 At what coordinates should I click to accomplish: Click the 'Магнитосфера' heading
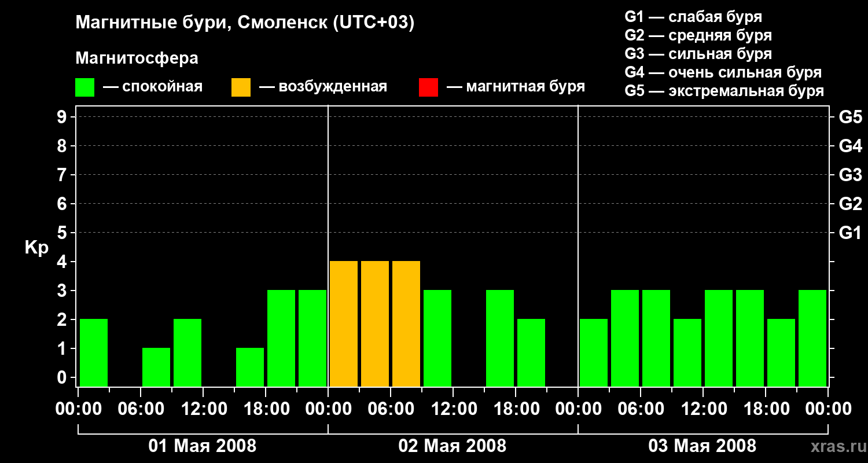(x=137, y=58)
